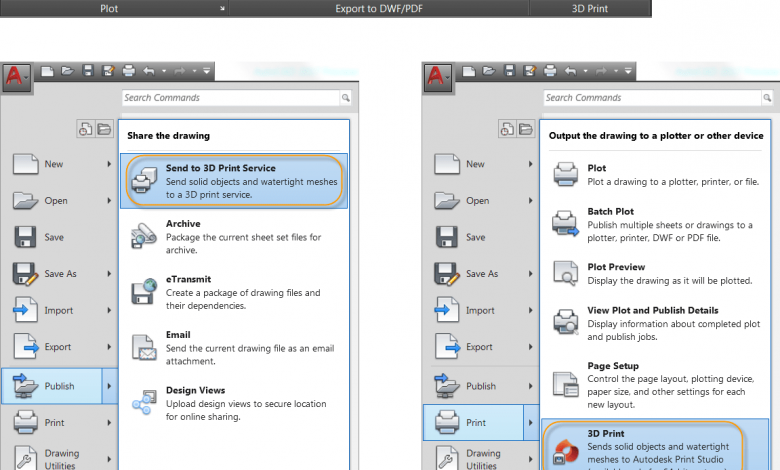Open Drawing Utilities in the right application menu

[x=481, y=457]
